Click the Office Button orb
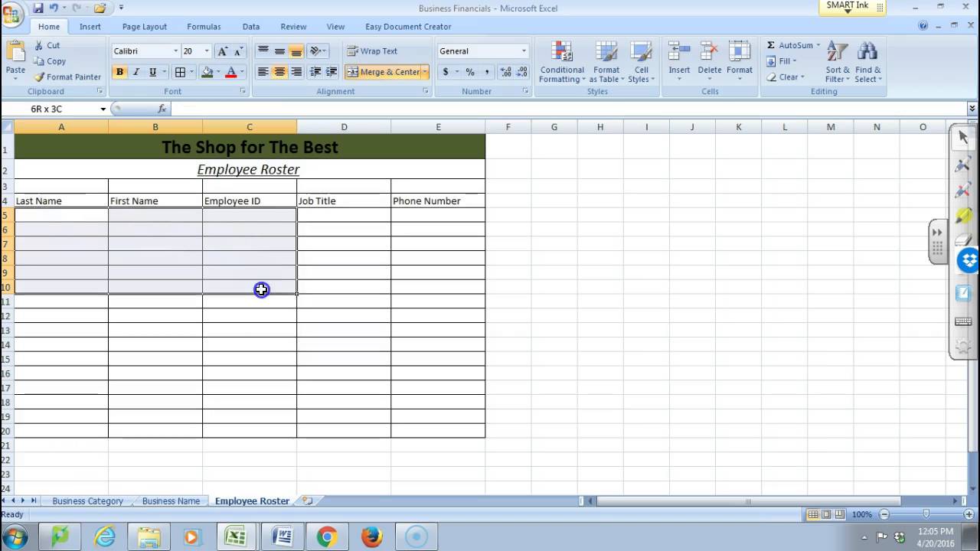980x551 pixels. point(13,14)
